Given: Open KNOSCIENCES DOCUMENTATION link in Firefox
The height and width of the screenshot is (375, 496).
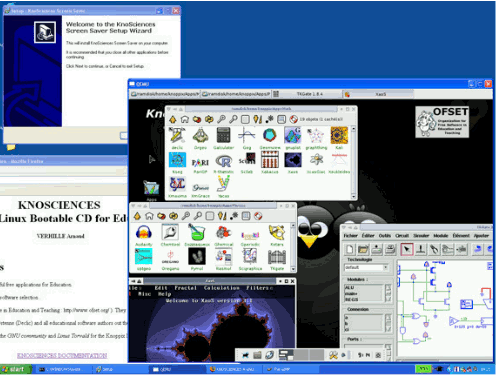Looking at the screenshot, I should tap(62, 355).
